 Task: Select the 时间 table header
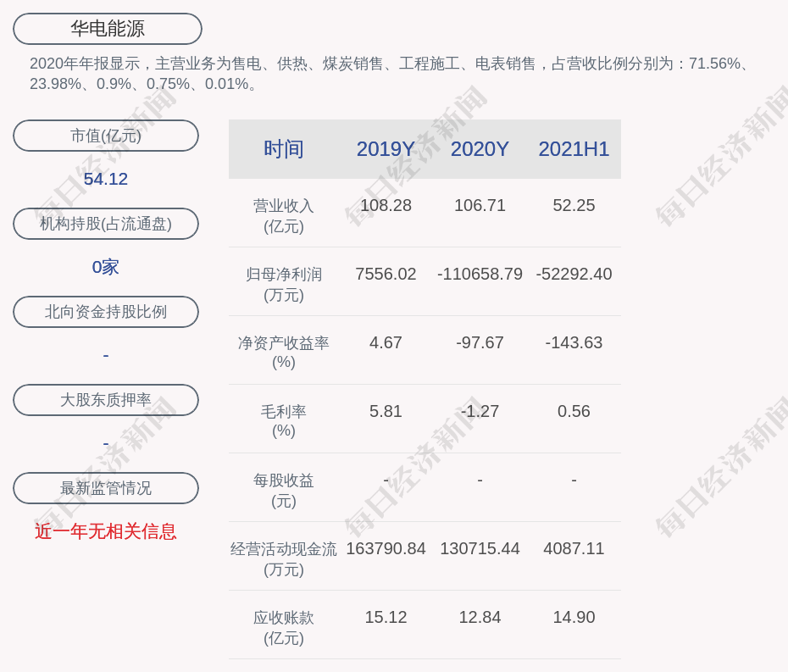click(x=283, y=149)
